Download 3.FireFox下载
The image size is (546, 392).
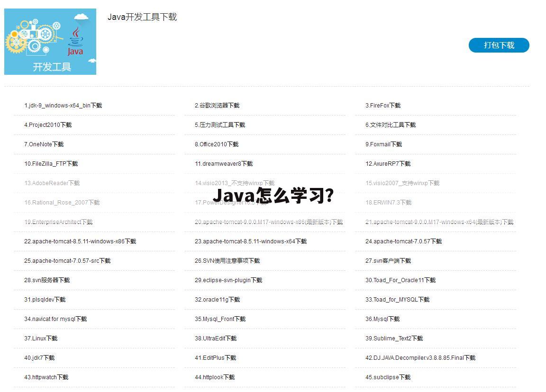(x=382, y=106)
